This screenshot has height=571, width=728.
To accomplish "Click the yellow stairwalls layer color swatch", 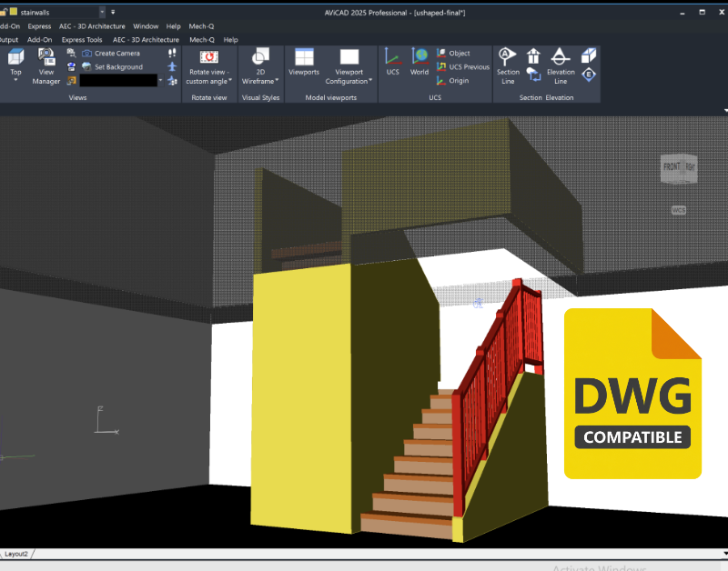I will pos(14,12).
